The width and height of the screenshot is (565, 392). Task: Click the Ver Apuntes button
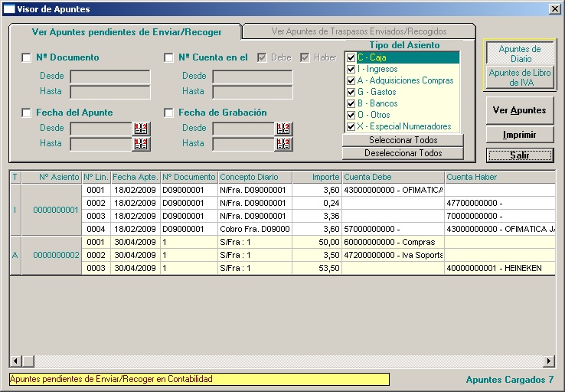[x=520, y=110]
